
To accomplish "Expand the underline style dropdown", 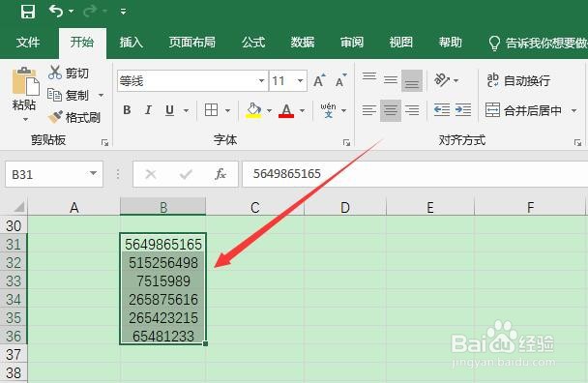I will click(x=186, y=110).
